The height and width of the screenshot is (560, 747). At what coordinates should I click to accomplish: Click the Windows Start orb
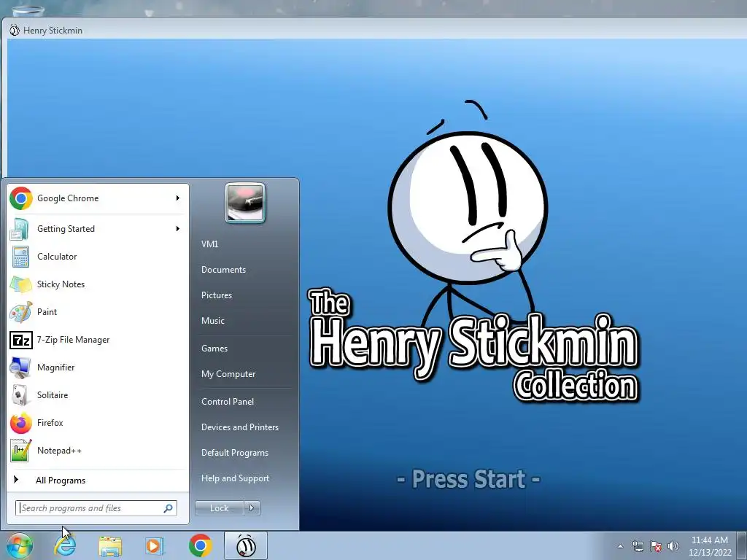tap(19, 545)
